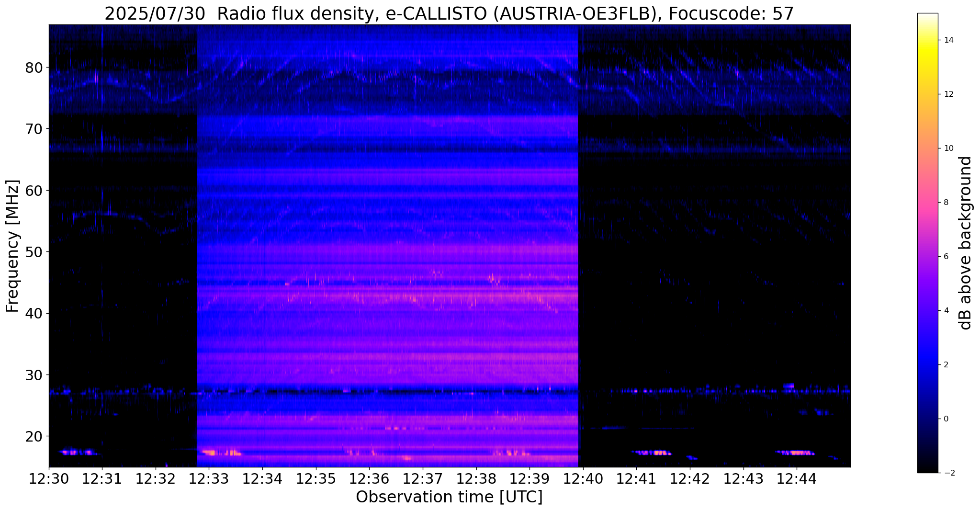This screenshot has width=980, height=511.
Task: Click the 12:39 time tick label
Action: coord(529,478)
